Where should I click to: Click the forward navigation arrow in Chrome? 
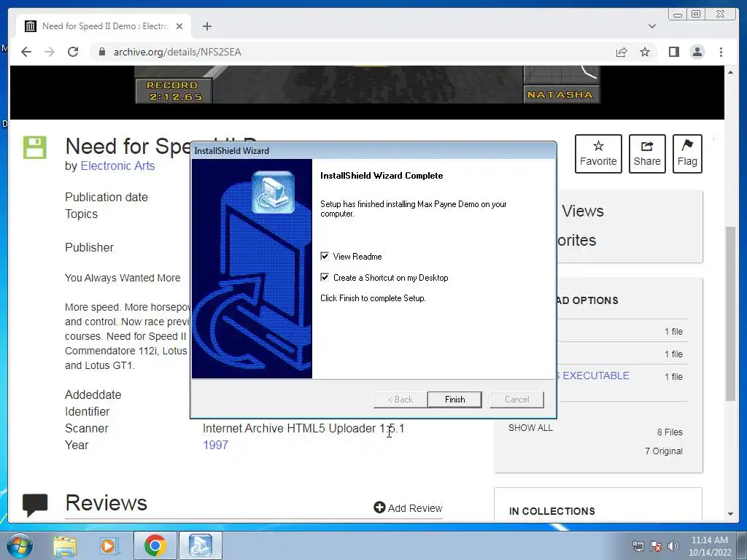tap(50, 52)
